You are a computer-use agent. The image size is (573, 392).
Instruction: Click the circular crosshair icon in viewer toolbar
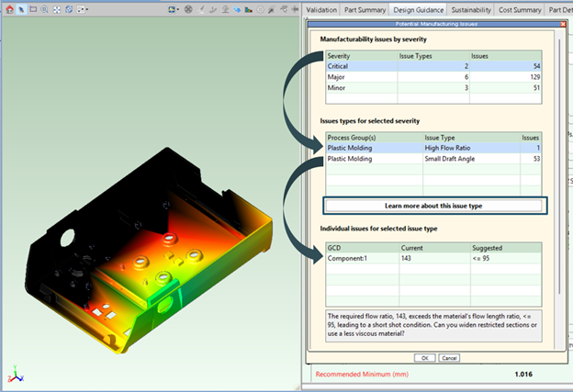click(x=188, y=9)
